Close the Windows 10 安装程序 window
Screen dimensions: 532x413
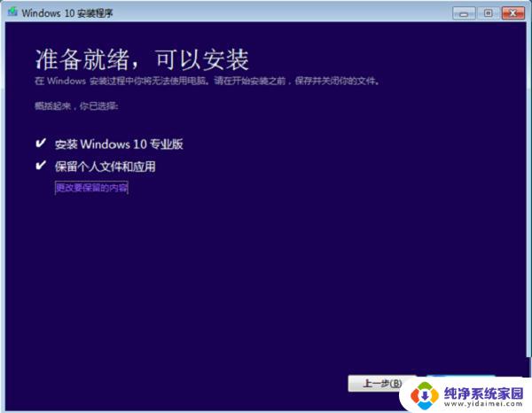tap(513, 13)
